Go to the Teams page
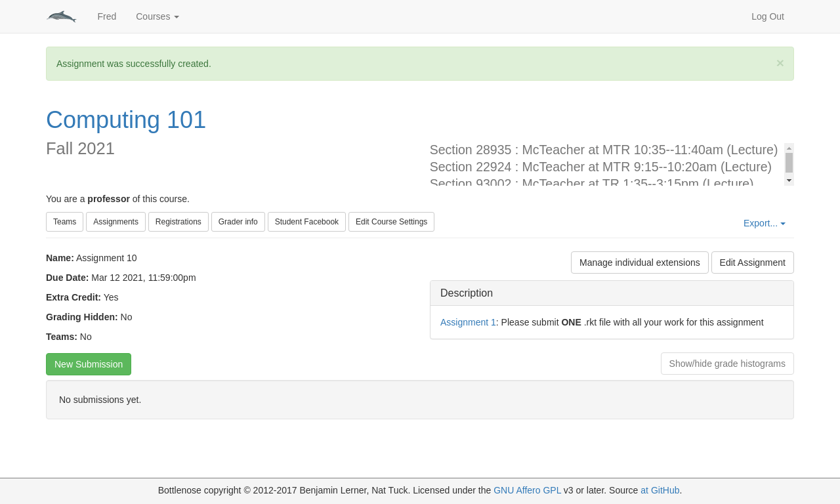Image resolution: width=840 pixels, height=504 pixels. (x=64, y=222)
